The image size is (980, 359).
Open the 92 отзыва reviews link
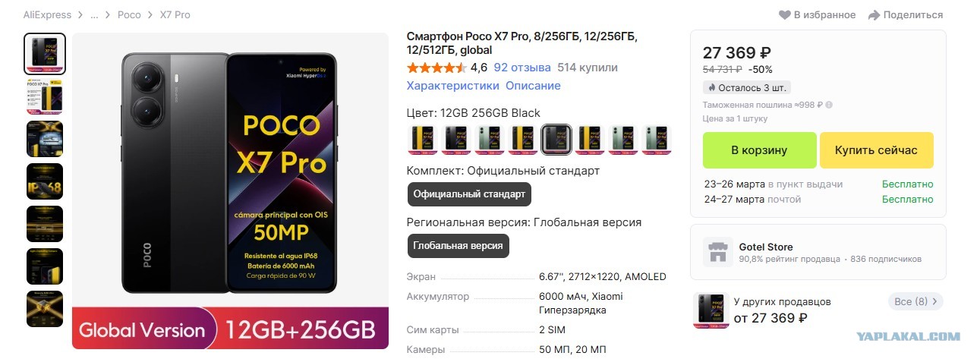522,68
